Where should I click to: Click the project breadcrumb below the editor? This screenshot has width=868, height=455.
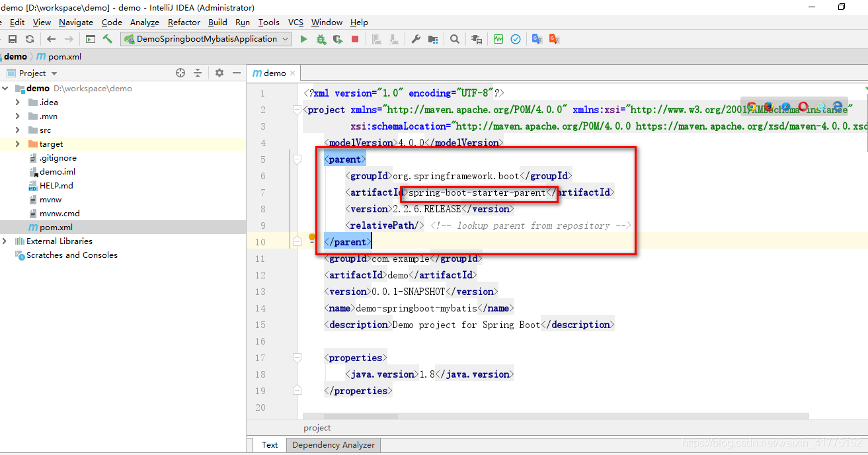tap(317, 428)
